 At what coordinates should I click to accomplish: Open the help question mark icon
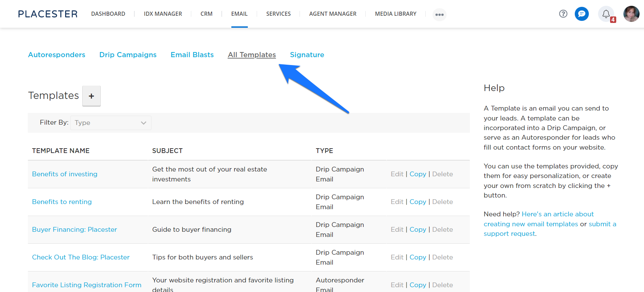[x=563, y=14]
